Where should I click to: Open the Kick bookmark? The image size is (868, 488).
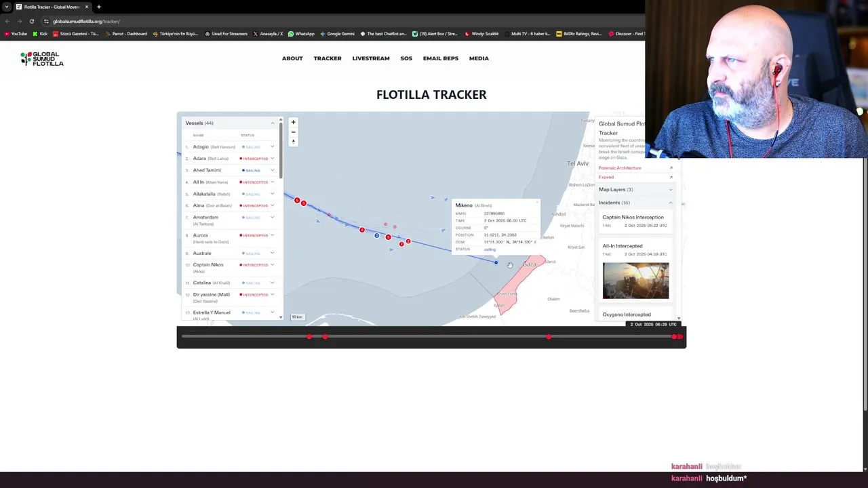point(40,34)
